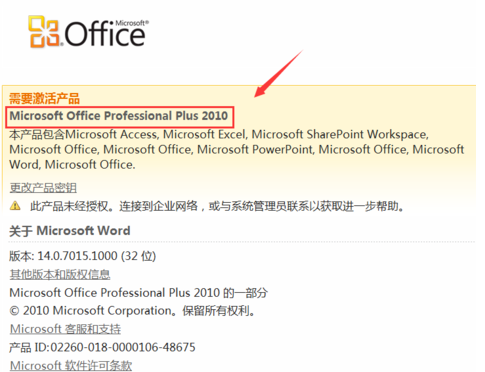Select the highlighted Microsoft Office Professional Plus 2010 title
485x372 pixels.
pyautogui.click(x=119, y=116)
